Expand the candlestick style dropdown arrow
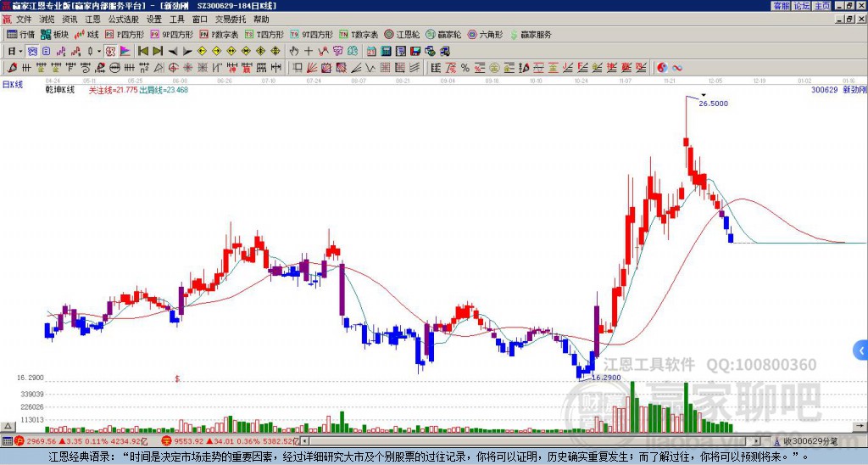The width and height of the screenshot is (868, 465). [x=99, y=51]
